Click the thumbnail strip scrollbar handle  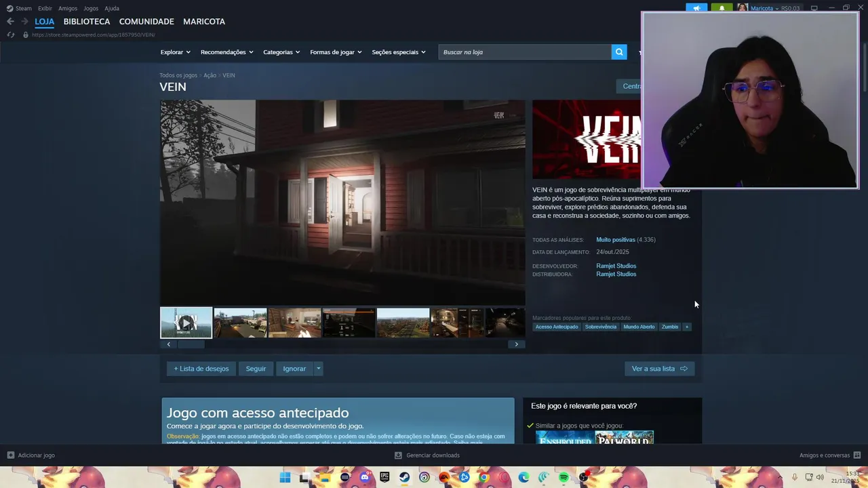pyautogui.click(x=191, y=344)
